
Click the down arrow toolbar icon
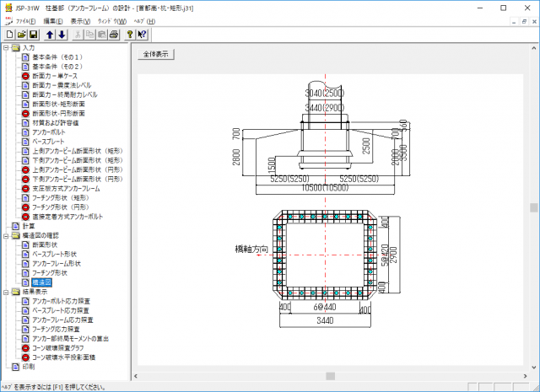[62, 35]
